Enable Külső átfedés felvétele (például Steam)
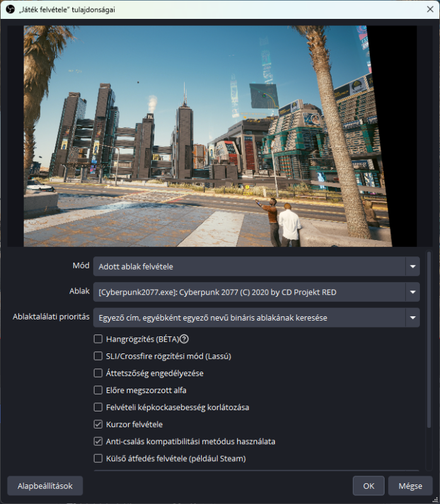Screen dimensions: 440x504 98,459
